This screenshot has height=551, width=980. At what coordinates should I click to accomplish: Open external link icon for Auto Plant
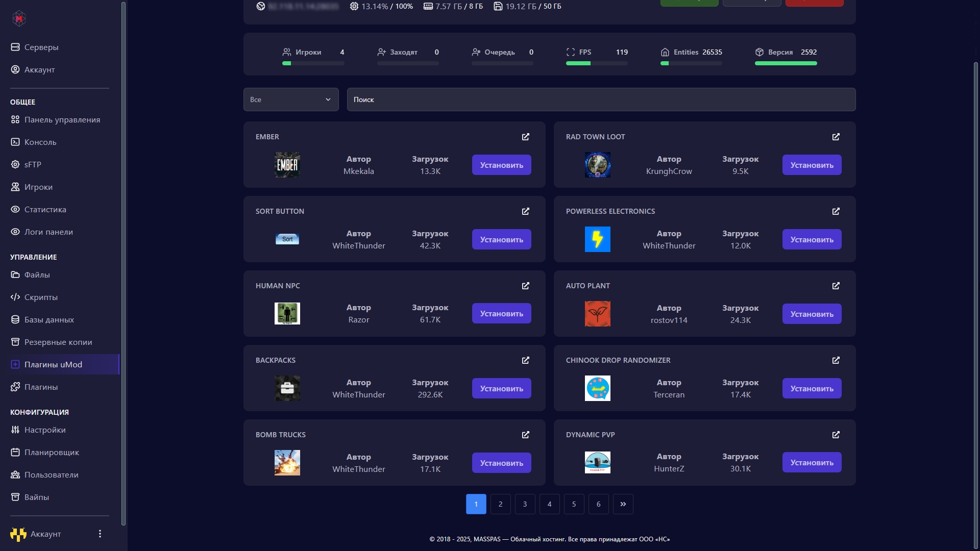836,286
